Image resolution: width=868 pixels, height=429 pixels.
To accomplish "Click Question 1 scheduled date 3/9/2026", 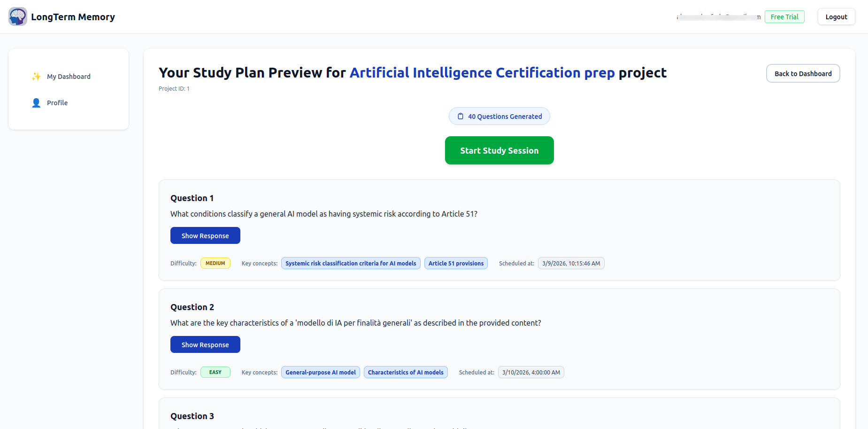I will pos(571,264).
